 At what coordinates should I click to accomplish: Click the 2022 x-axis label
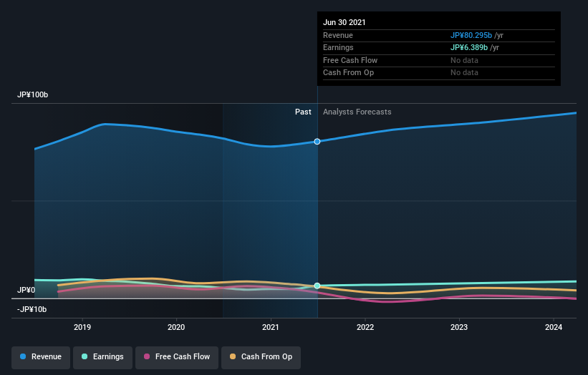pos(365,328)
